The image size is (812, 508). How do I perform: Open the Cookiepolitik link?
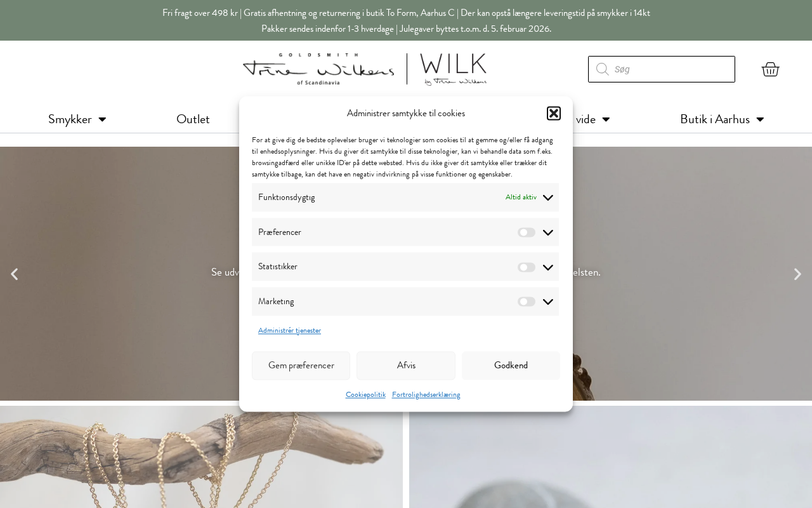pos(365,394)
